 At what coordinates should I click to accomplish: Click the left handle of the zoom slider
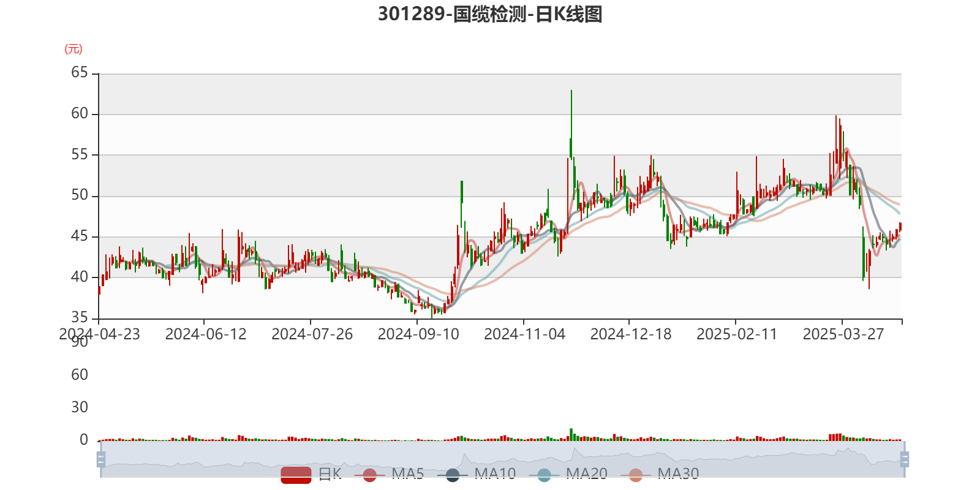tap(101, 459)
